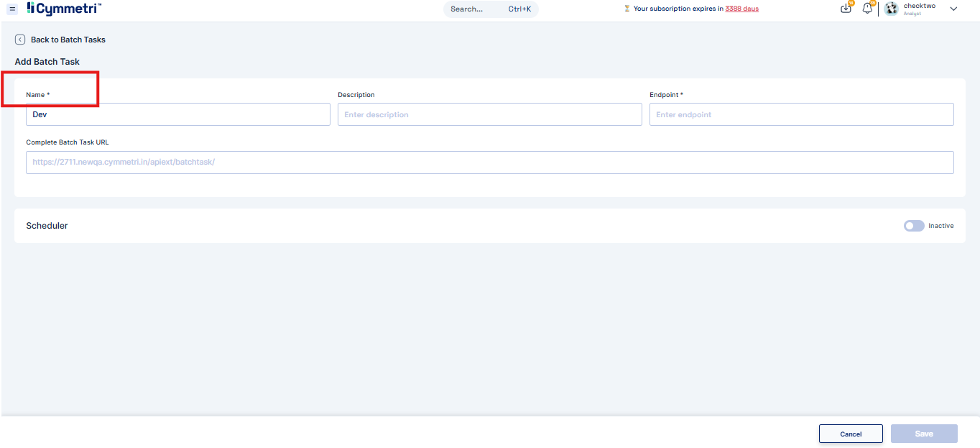Expand the Scheduler section

47,226
